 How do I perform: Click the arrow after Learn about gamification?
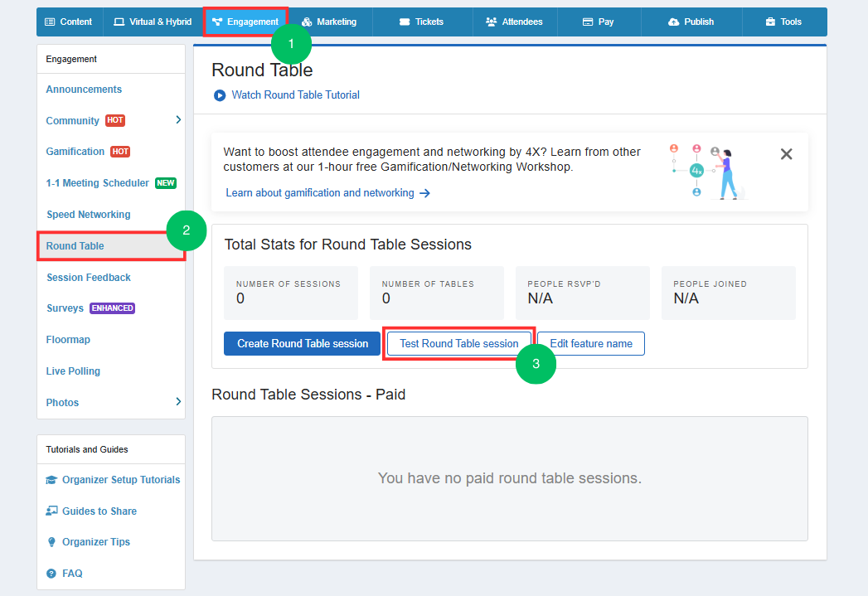424,193
